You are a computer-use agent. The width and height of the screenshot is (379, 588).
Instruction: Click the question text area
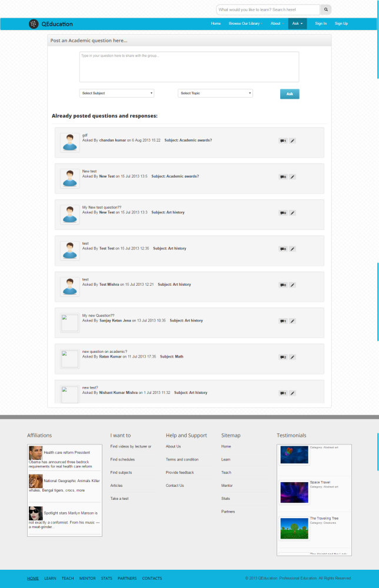[x=189, y=67]
